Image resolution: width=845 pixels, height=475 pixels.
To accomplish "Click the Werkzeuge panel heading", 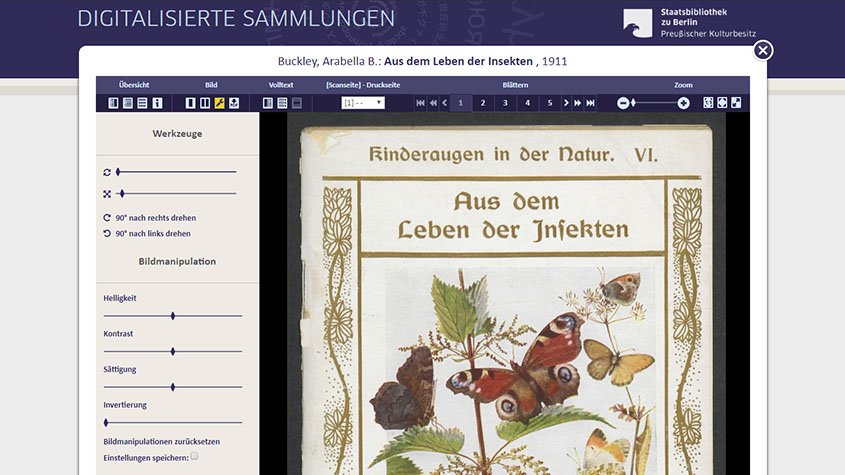I will tap(177, 134).
